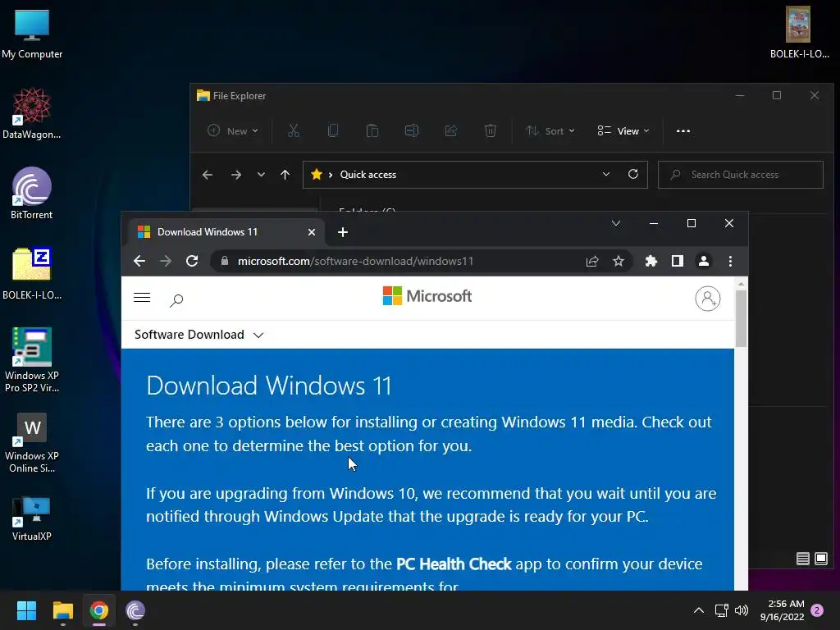Bookmark this page with the star icon

point(619,261)
